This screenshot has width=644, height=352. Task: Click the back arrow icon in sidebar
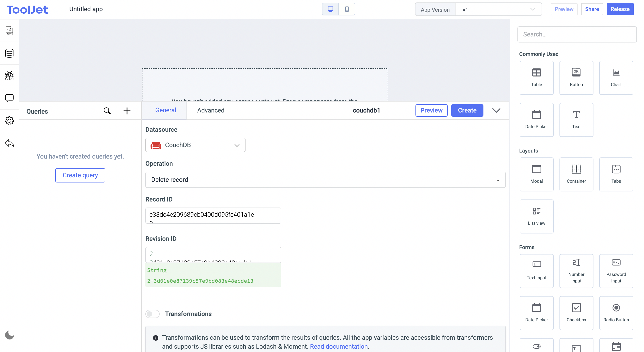[9, 143]
